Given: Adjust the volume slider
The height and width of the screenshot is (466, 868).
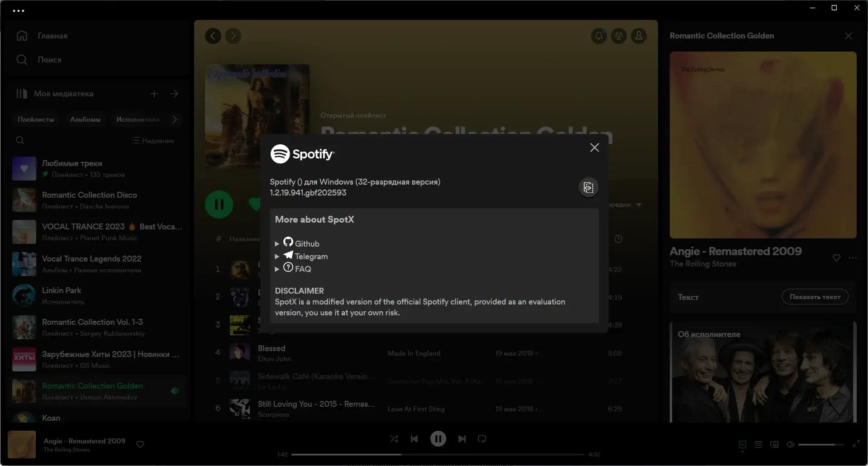Looking at the screenshot, I should coord(821,445).
